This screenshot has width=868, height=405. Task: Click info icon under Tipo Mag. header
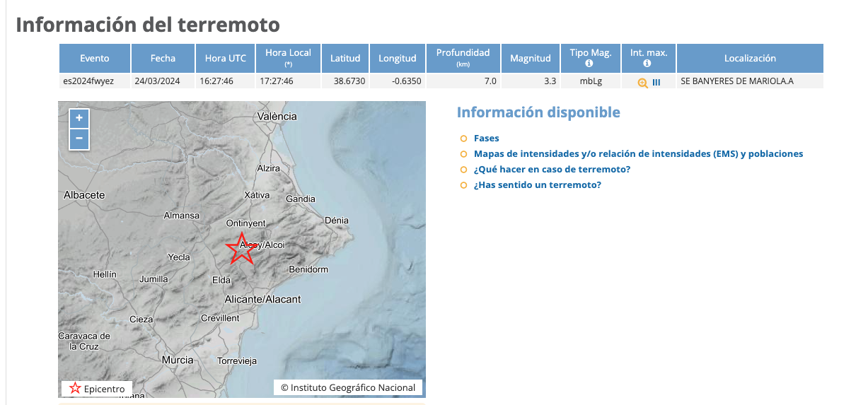point(590,64)
